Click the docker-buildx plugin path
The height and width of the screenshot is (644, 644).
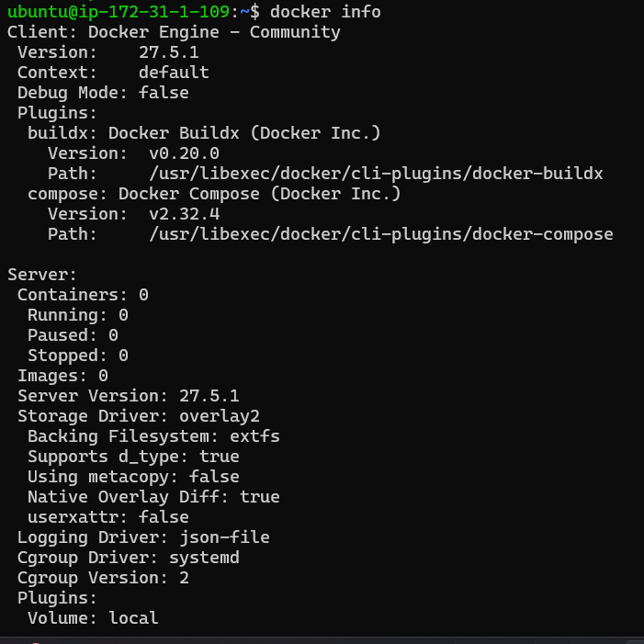tap(376, 174)
